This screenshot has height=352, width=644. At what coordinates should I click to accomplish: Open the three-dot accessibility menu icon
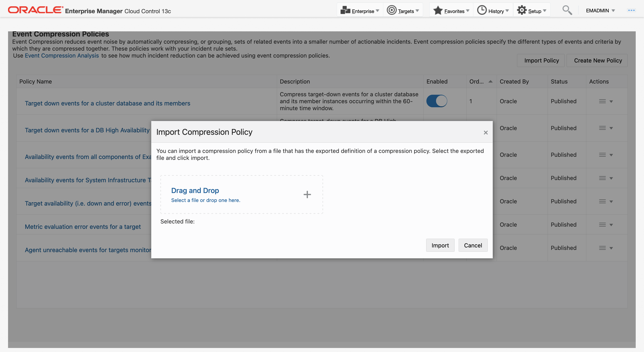(x=631, y=10)
